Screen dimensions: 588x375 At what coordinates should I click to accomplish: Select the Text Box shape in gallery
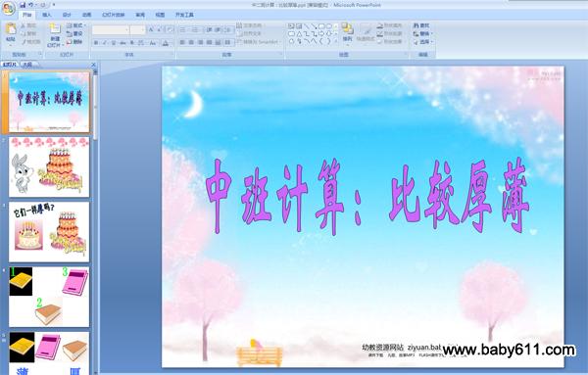[x=291, y=26]
